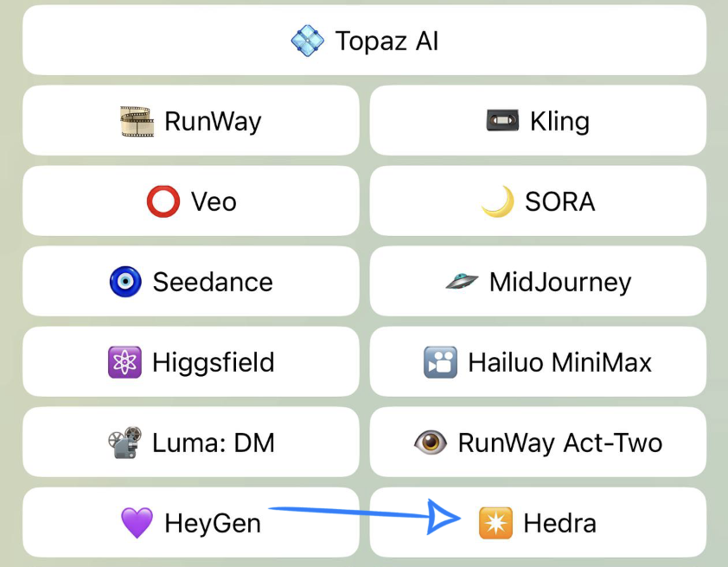Click the film strip icon next to RunWay

pyautogui.click(x=137, y=122)
